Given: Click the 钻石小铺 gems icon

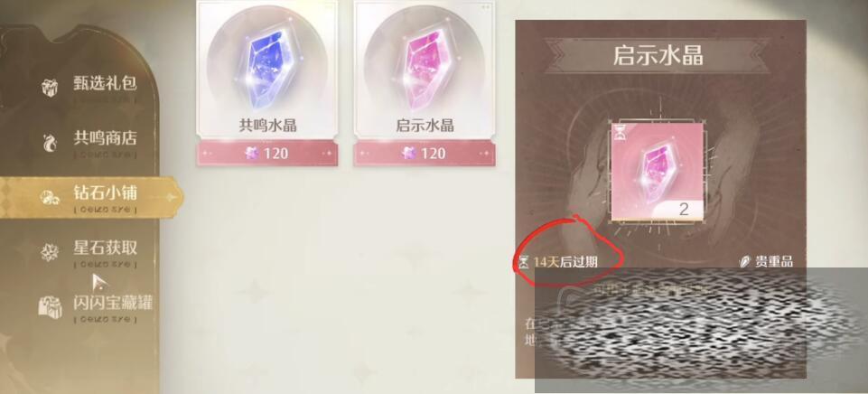Looking at the screenshot, I should 49,197.
